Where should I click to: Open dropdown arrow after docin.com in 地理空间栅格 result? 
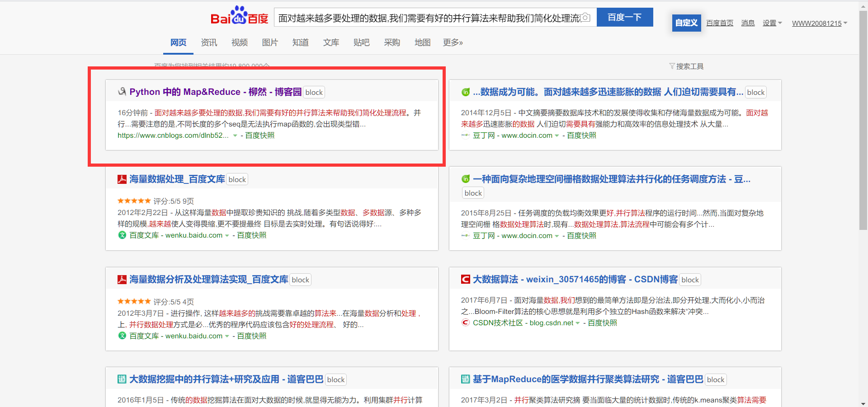click(x=557, y=236)
